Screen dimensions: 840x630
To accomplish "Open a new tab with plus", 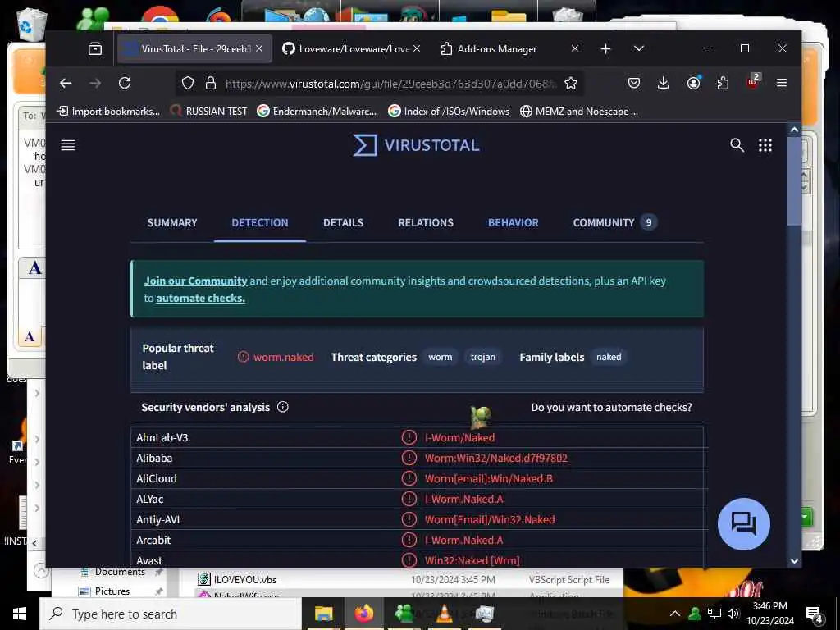I will (x=606, y=48).
